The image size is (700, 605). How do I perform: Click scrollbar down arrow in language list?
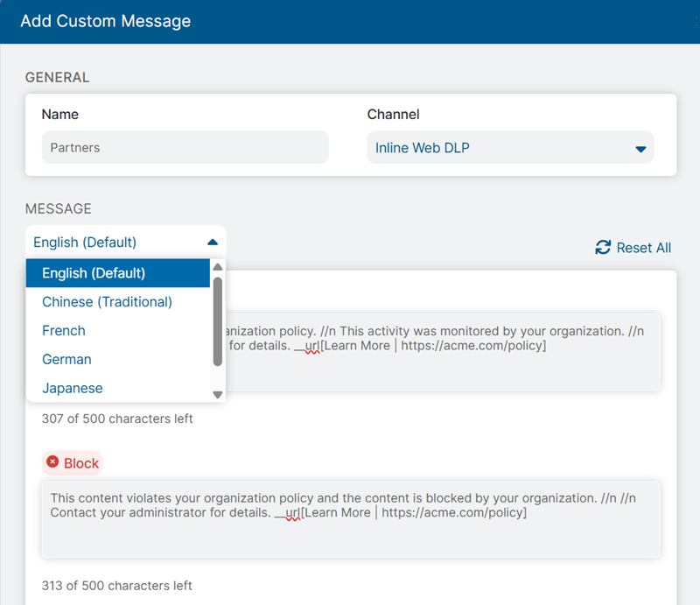click(218, 395)
